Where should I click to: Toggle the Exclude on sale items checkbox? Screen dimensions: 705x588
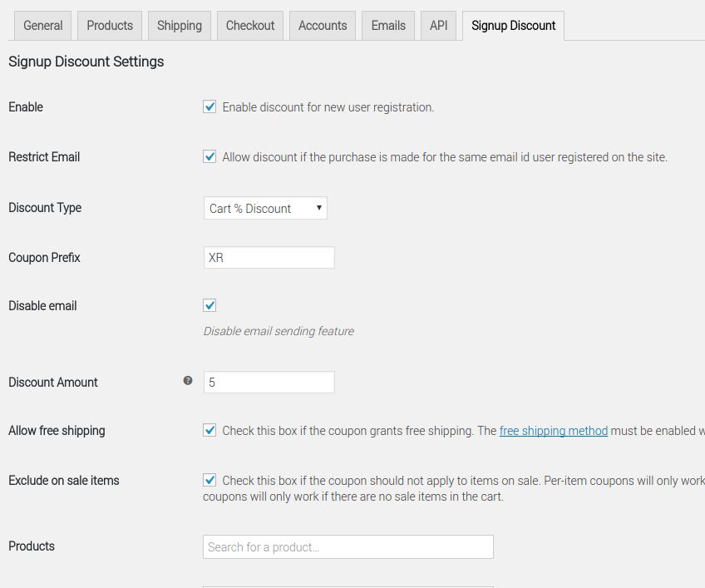pos(210,480)
